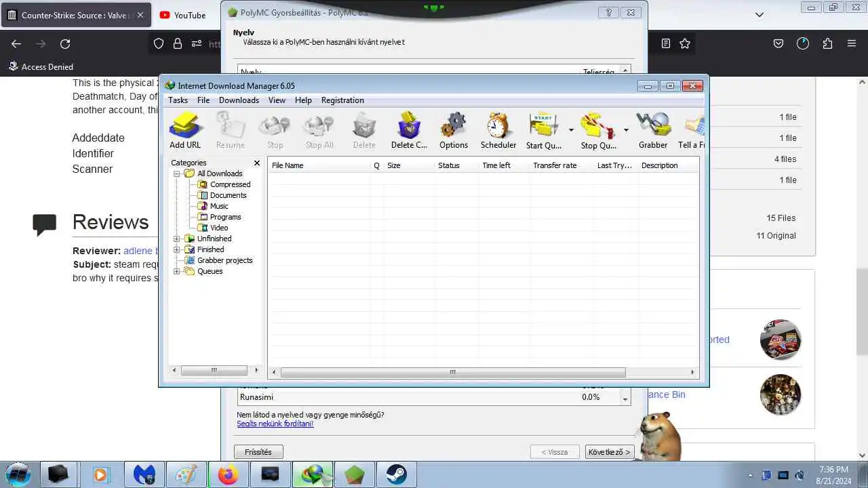Open IDM Options gear icon
This screenshot has height=488, width=868.
pos(454,130)
